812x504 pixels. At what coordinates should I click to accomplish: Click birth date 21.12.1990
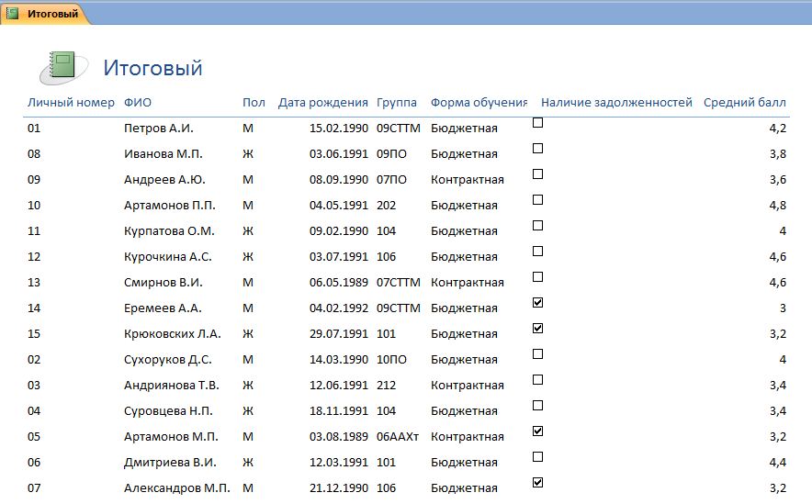(x=339, y=488)
